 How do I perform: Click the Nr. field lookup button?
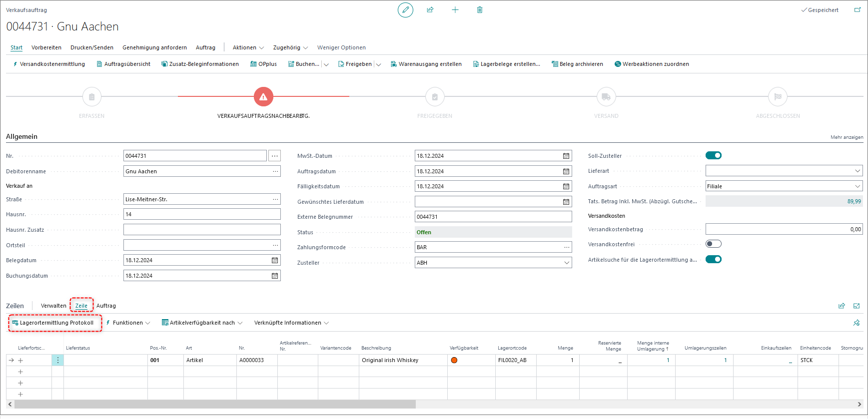(x=274, y=156)
